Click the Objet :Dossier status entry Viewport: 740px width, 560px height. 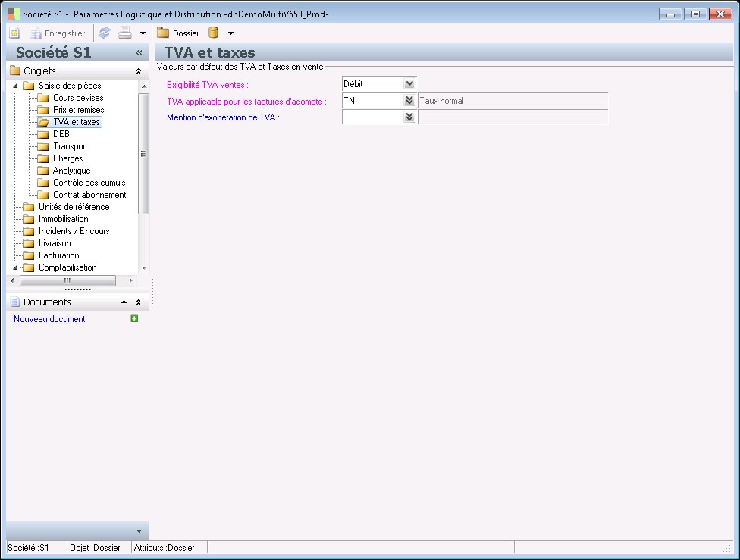pos(95,548)
